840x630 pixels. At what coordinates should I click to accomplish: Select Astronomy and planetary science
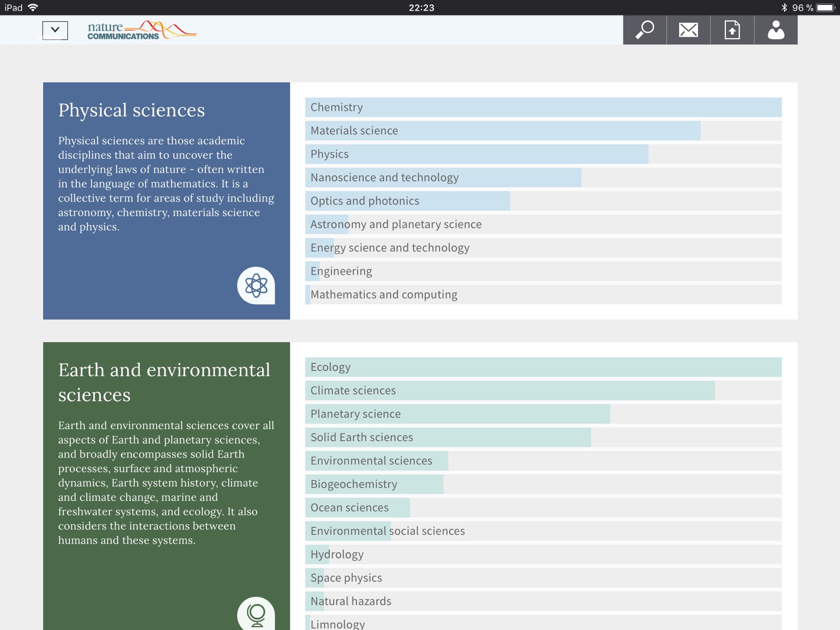pos(396,224)
